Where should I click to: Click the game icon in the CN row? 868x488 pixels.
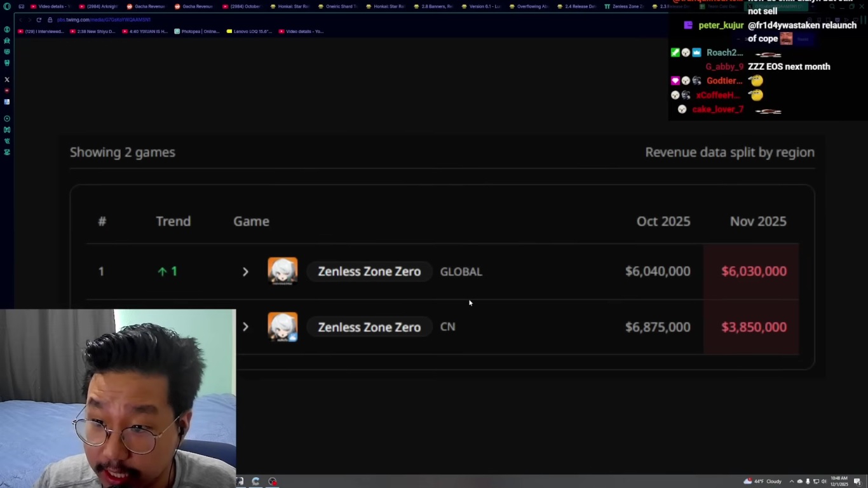pos(283,327)
